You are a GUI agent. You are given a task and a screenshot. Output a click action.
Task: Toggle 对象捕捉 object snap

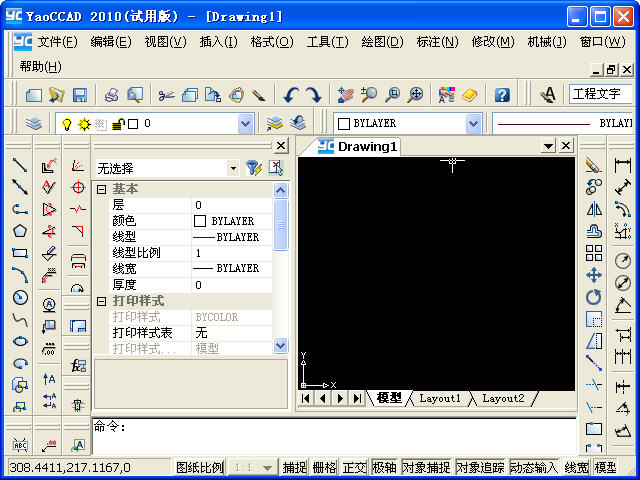tap(427, 467)
